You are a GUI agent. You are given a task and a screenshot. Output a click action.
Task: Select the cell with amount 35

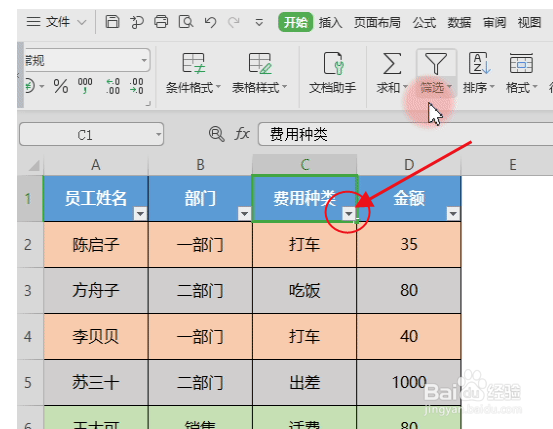pyautogui.click(x=409, y=244)
